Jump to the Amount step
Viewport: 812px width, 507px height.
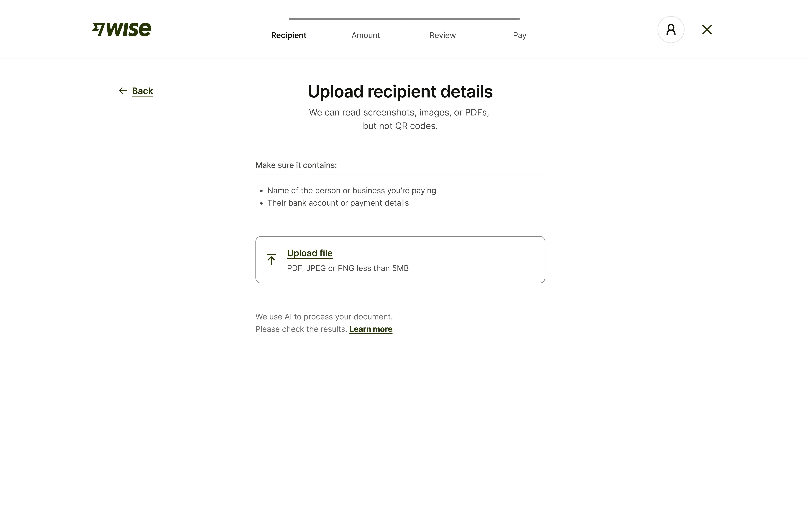(365, 35)
